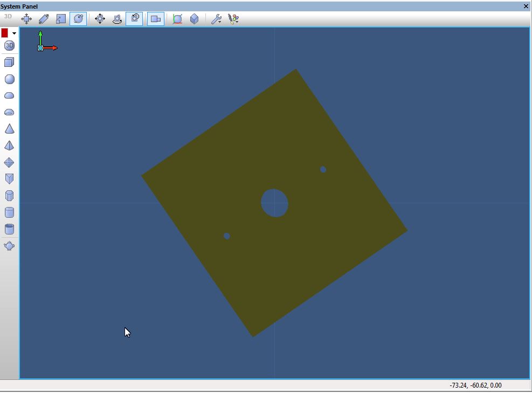Click the greyed 3D label in toolbar
This screenshot has width=532, height=393.
coord(8,16)
